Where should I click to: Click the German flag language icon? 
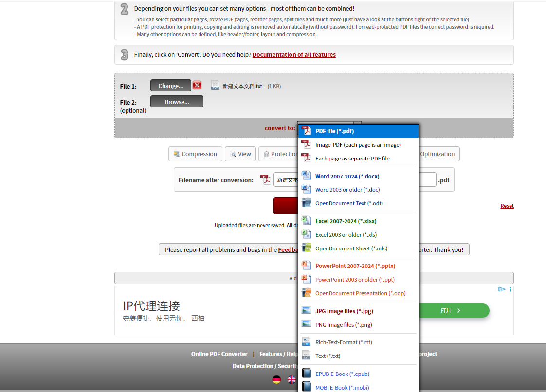pyautogui.click(x=276, y=380)
